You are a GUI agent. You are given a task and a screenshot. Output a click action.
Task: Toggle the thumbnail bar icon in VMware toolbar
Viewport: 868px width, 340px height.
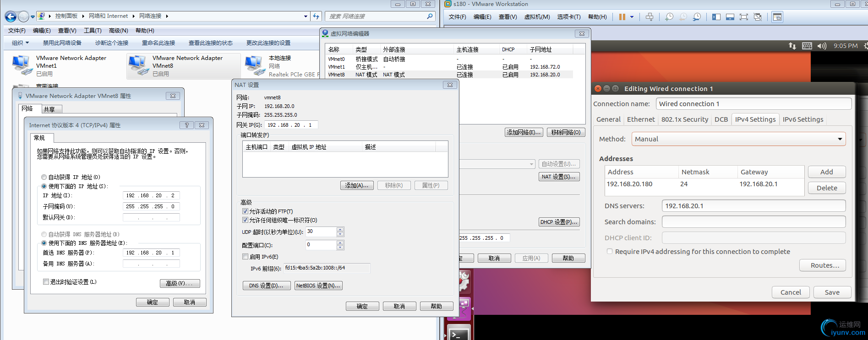(x=730, y=17)
